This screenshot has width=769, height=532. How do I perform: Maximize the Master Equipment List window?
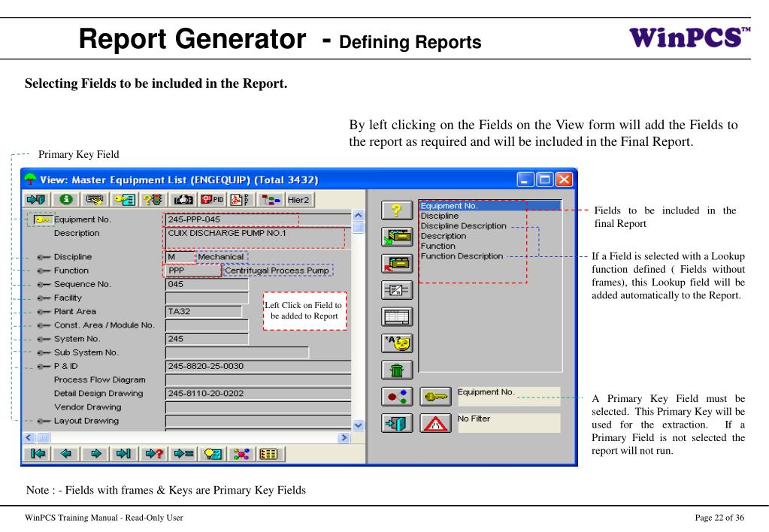pos(545,180)
